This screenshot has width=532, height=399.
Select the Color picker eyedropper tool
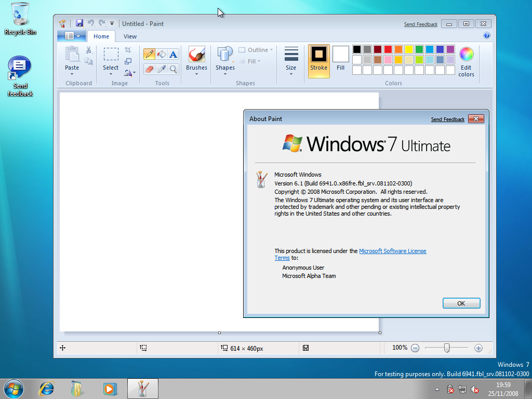point(162,69)
